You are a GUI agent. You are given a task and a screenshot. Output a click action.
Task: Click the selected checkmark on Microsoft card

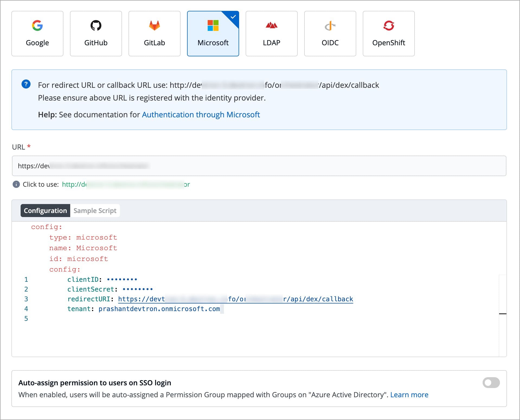click(x=233, y=17)
